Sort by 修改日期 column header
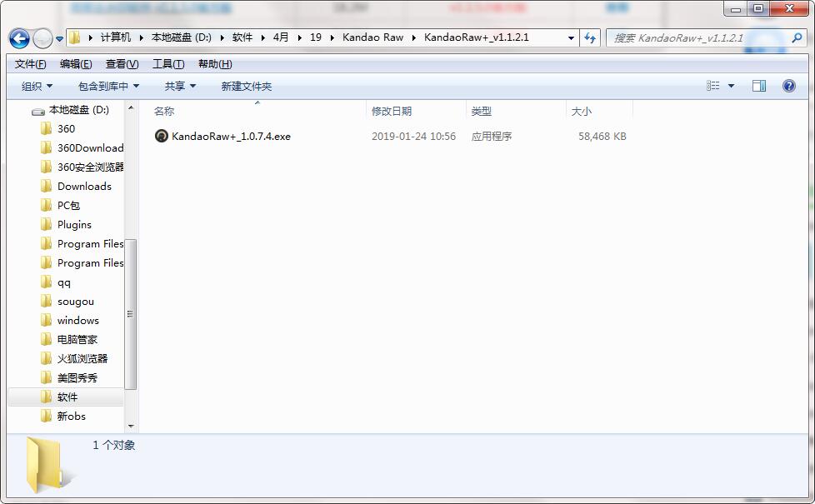The image size is (815, 504). tap(392, 111)
